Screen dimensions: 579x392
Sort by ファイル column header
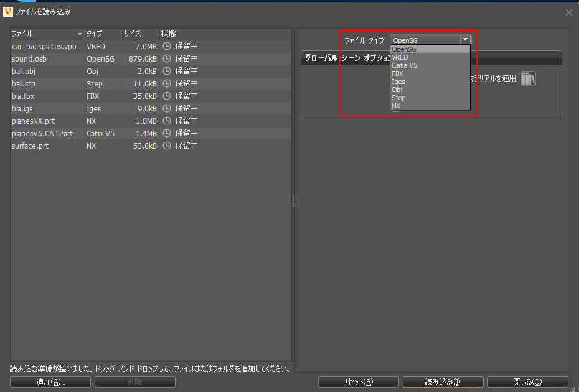[x=47, y=34]
